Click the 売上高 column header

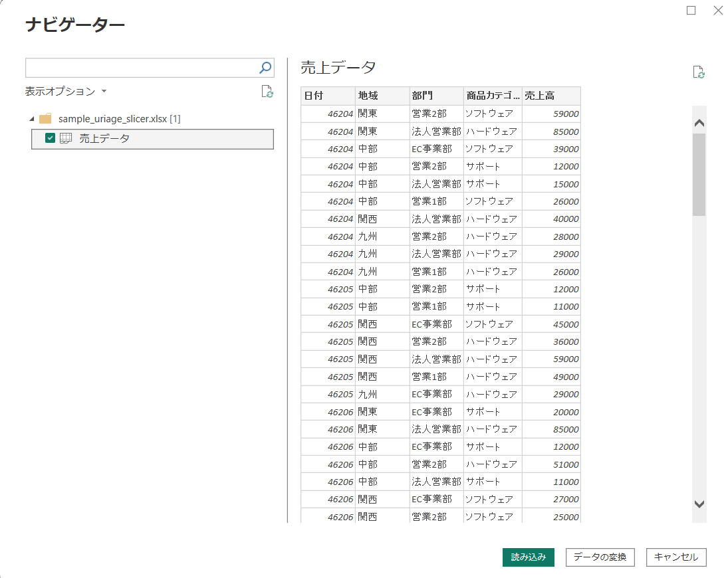pos(551,96)
